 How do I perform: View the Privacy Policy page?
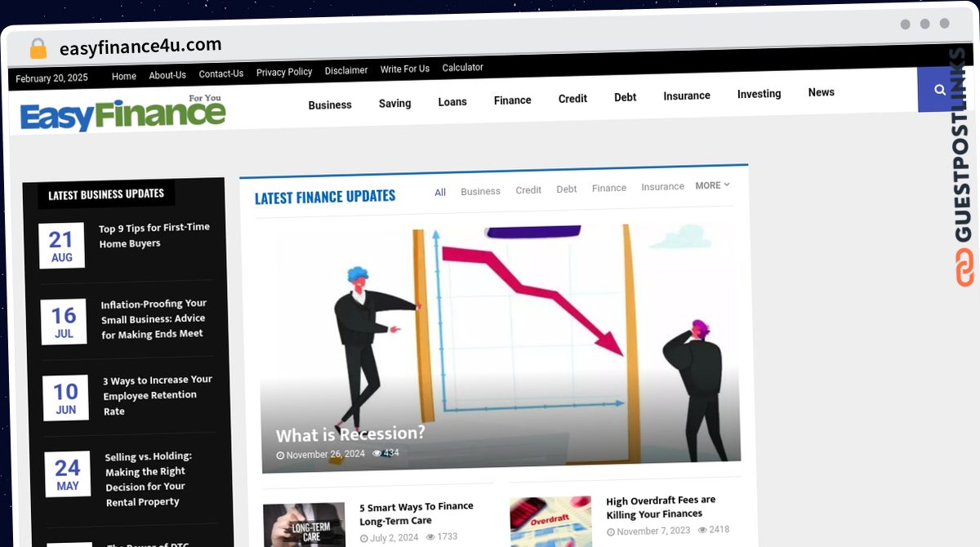coord(284,72)
